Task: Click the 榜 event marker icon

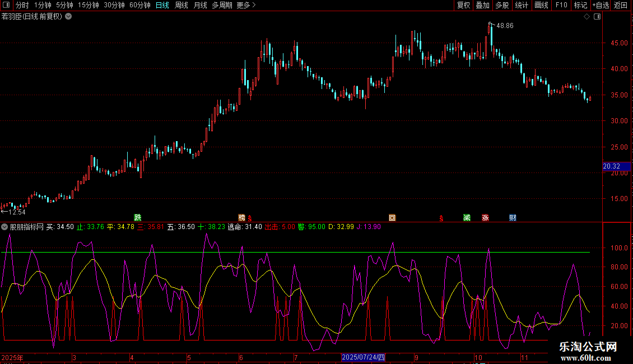Action: [x=242, y=217]
